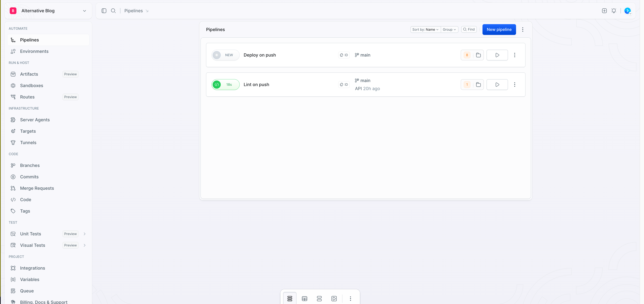
Task: Switch to the list view in bottom toolbar
Action: (x=290, y=298)
